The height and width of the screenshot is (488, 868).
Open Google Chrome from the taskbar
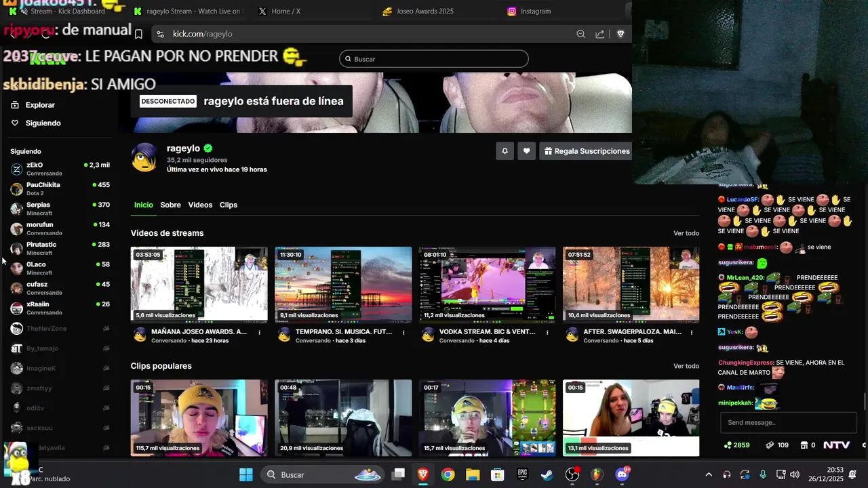448,474
